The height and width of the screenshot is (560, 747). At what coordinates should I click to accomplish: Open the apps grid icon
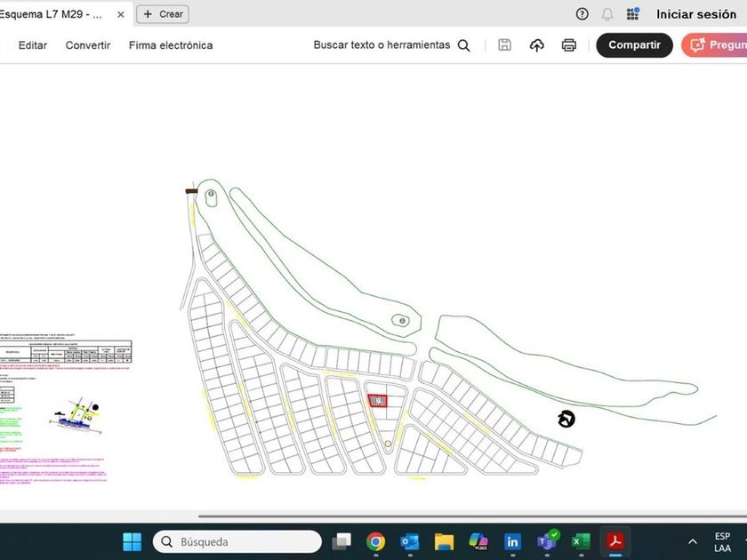pos(632,14)
